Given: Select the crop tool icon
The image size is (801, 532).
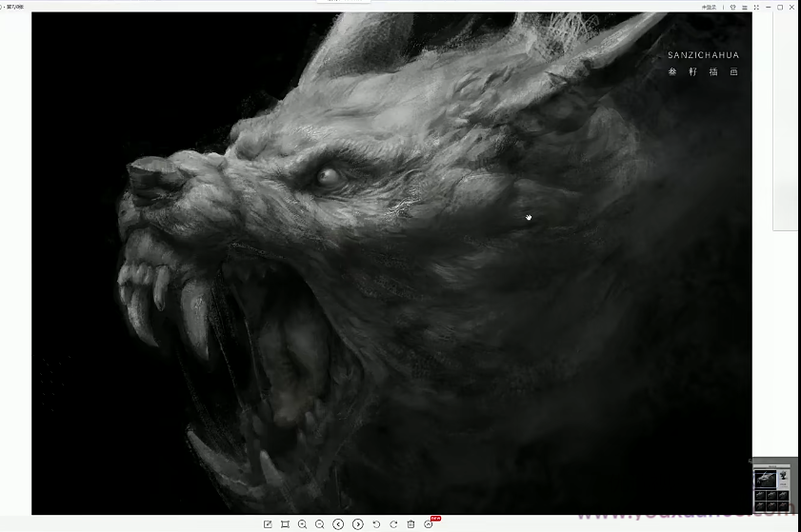Looking at the screenshot, I should point(285,524).
